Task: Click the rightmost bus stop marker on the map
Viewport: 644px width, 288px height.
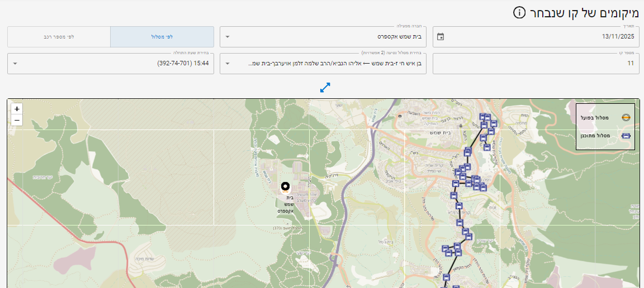Action: (x=494, y=123)
